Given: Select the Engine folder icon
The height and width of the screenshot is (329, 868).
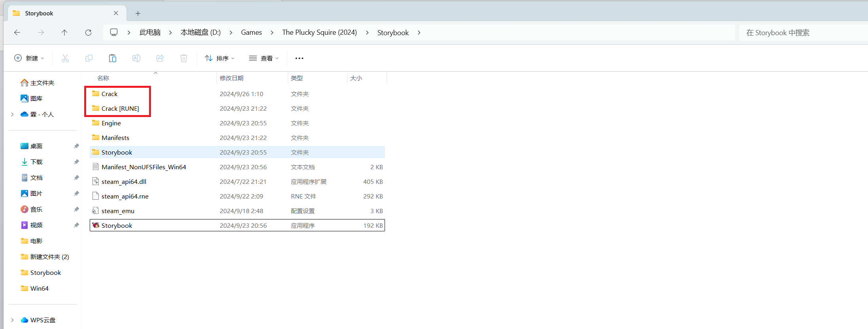Looking at the screenshot, I should click(x=96, y=123).
